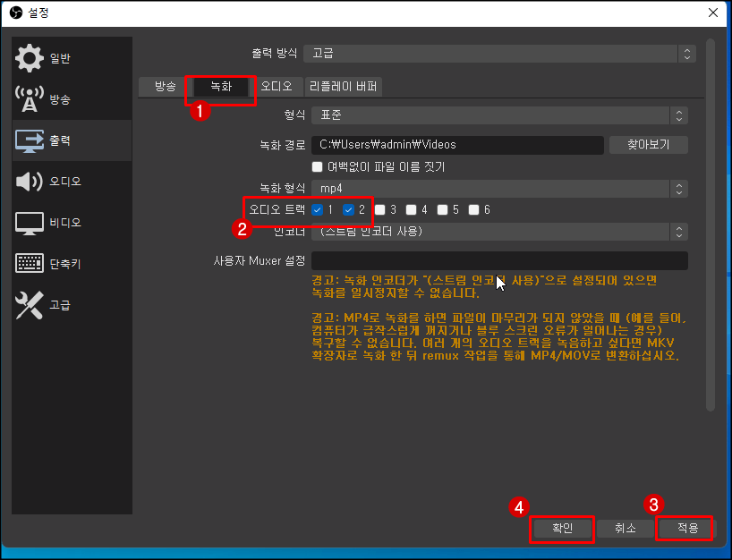The height and width of the screenshot is (560, 732).
Task: Uncheck audio track 2
Action: coord(349,210)
